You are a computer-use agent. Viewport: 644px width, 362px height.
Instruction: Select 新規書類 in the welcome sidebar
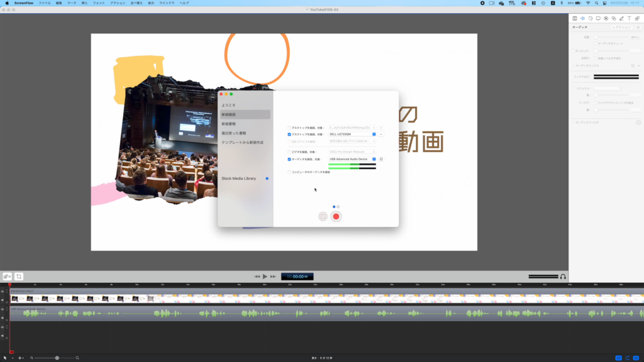point(230,125)
